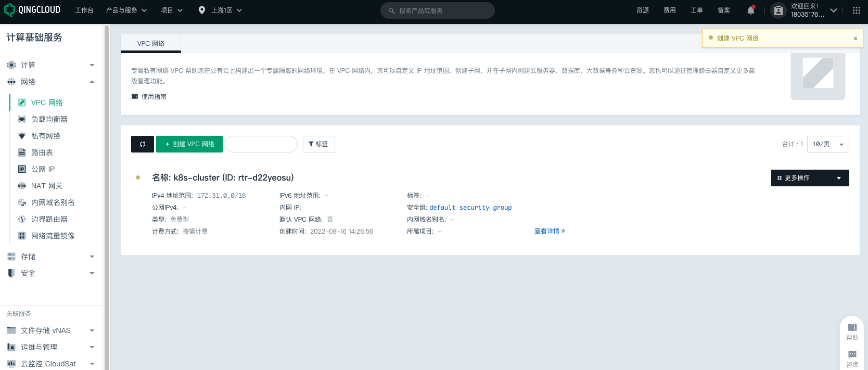Expand the 计算 section arrow
The height and width of the screenshot is (370, 868).
coord(92,65)
